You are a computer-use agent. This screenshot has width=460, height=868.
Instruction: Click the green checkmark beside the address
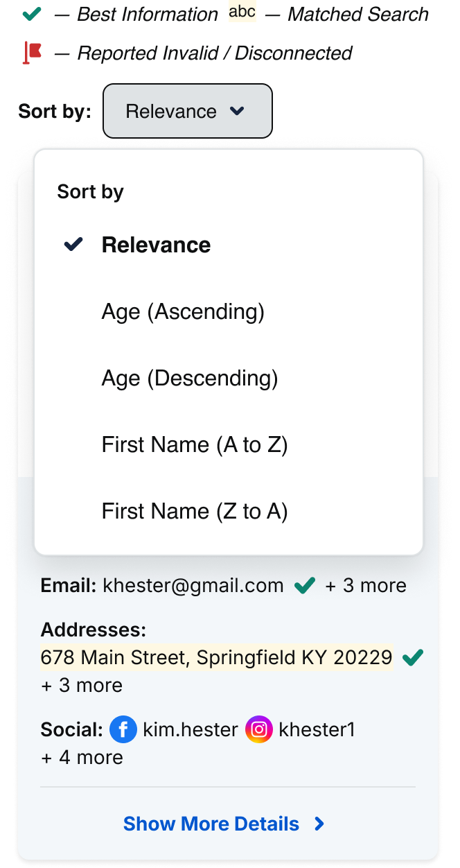coord(413,657)
